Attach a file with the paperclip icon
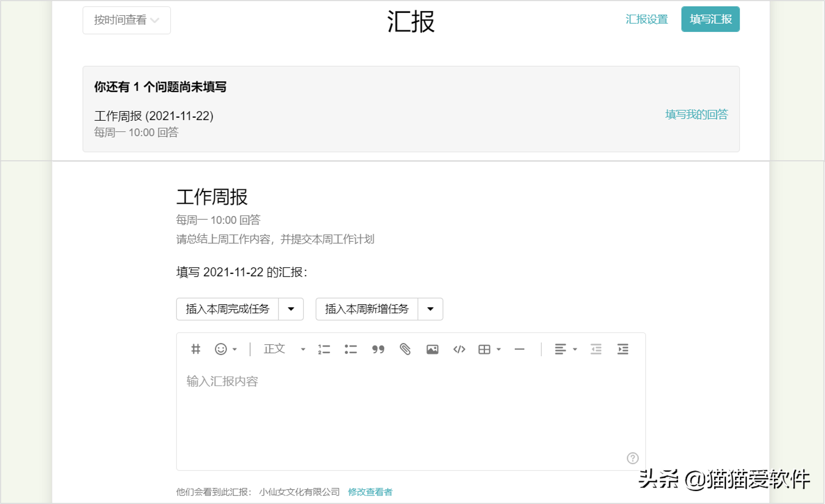The width and height of the screenshot is (825, 504). (406, 349)
